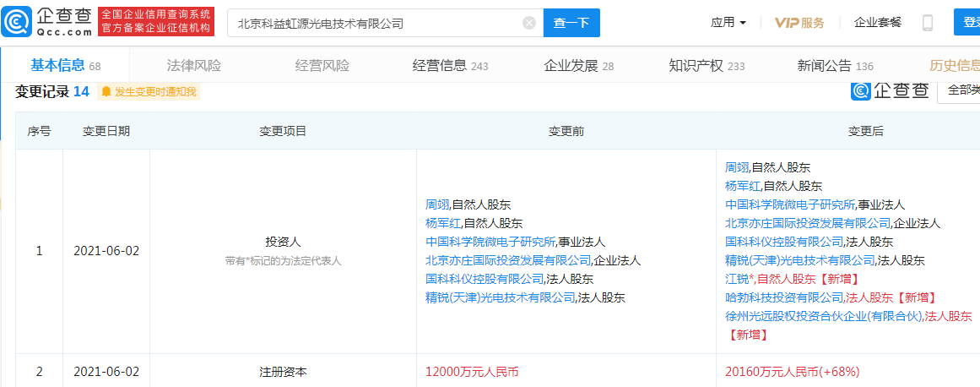Click the 企查查 watermark logo above table
Viewport: 980px width, 387px height.
pyautogui.click(x=890, y=90)
